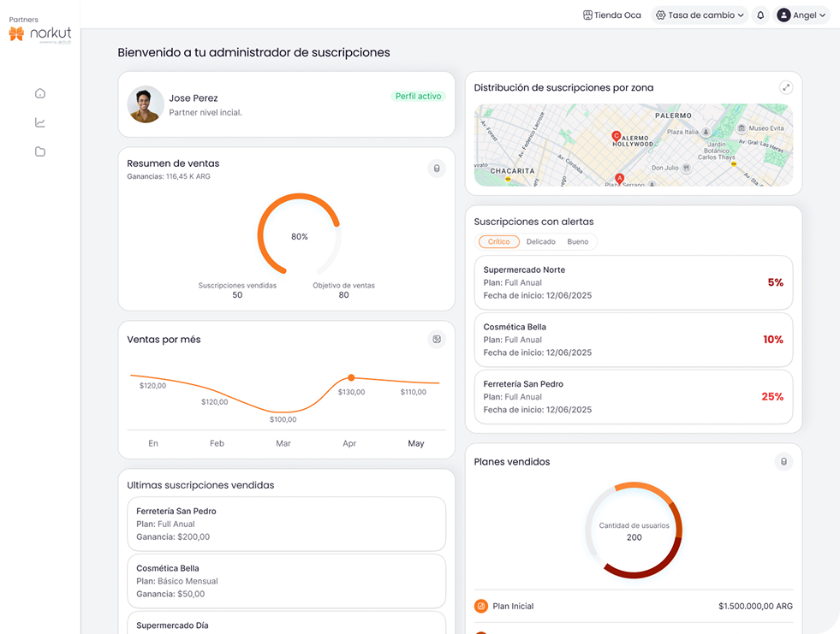Image resolution: width=840 pixels, height=634 pixels.
Task: Expand the zone distribution map fullscreen
Action: (786, 87)
